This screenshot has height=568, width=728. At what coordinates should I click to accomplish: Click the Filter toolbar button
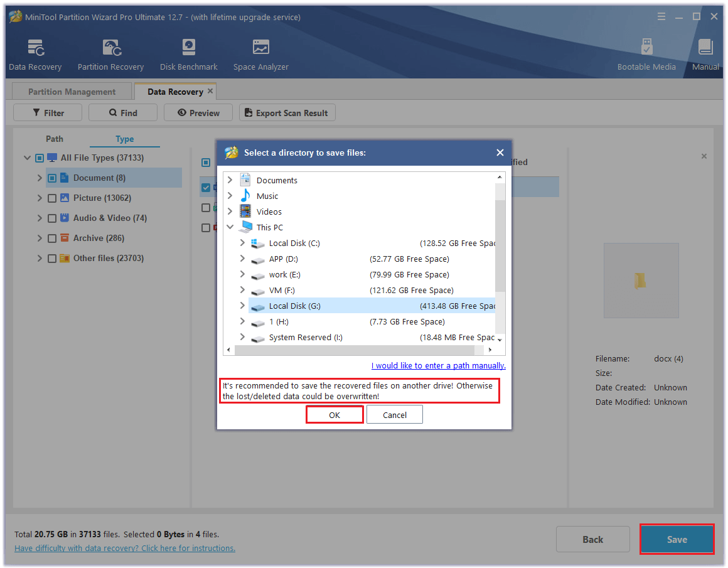[48, 113]
